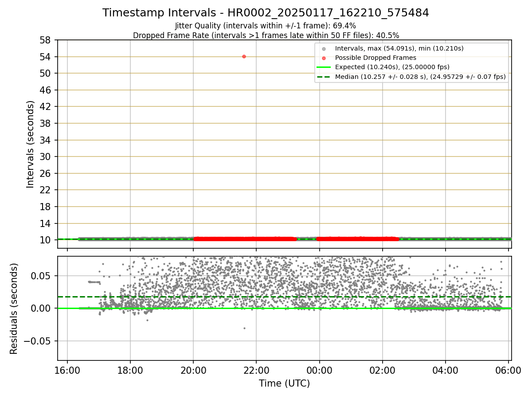Click legend entry 'Median (10.257 +/- 0.028 s)'

pyautogui.click(x=420, y=77)
